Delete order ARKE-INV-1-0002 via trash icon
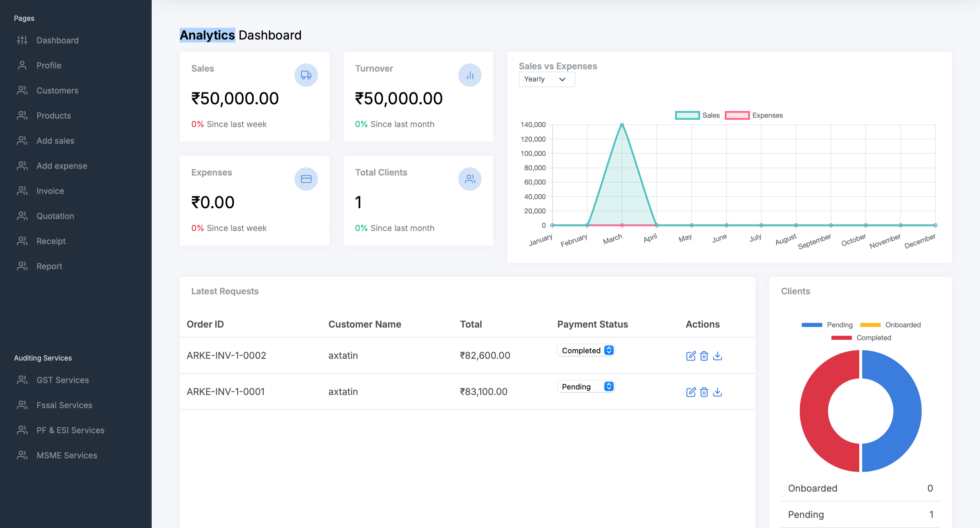 pos(704,356)
